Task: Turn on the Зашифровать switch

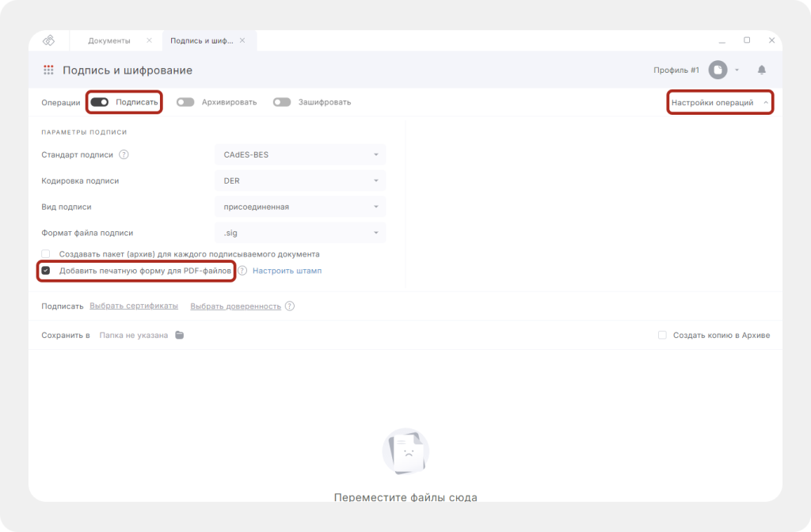Action: pyautogui.click(x=282, y=102)
